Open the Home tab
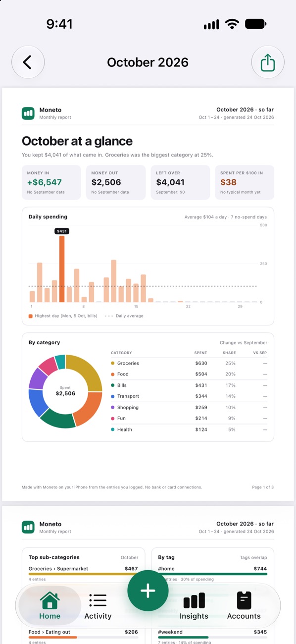This screenshot has width=296, height=644. click(49, 605)
